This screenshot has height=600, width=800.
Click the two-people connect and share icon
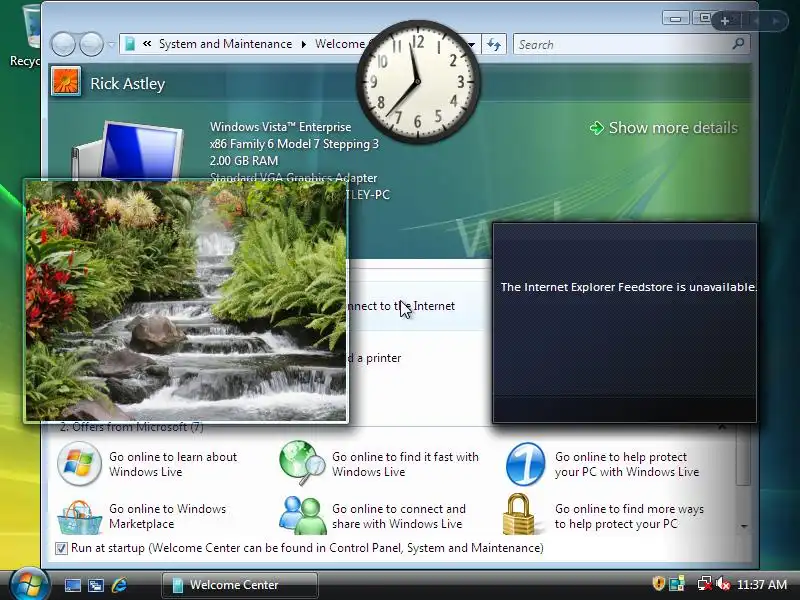[303, 515]
